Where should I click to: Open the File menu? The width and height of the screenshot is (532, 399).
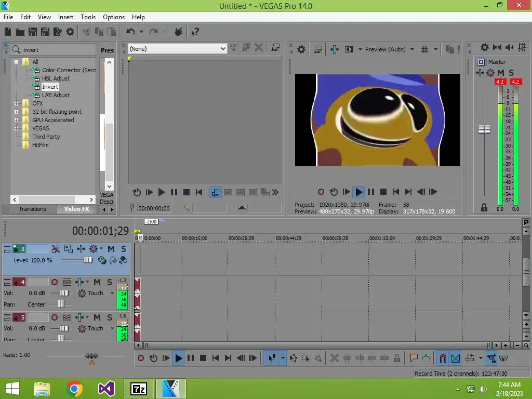pos(8,17)
